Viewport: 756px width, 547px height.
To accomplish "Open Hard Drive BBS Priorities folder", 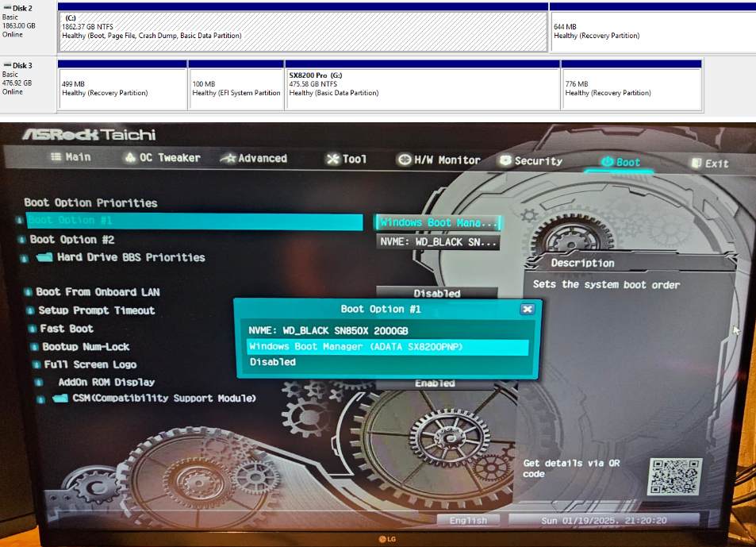I will click(x=131, y=257).
